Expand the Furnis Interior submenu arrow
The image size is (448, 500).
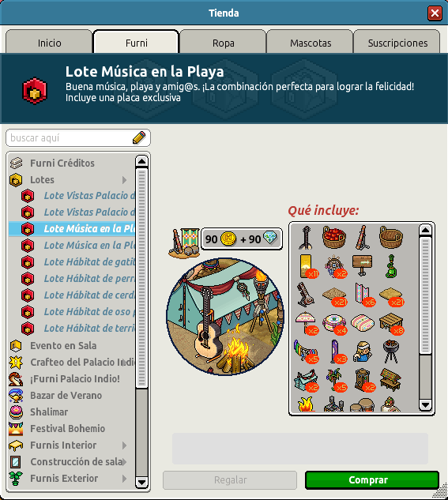point(124,445)
